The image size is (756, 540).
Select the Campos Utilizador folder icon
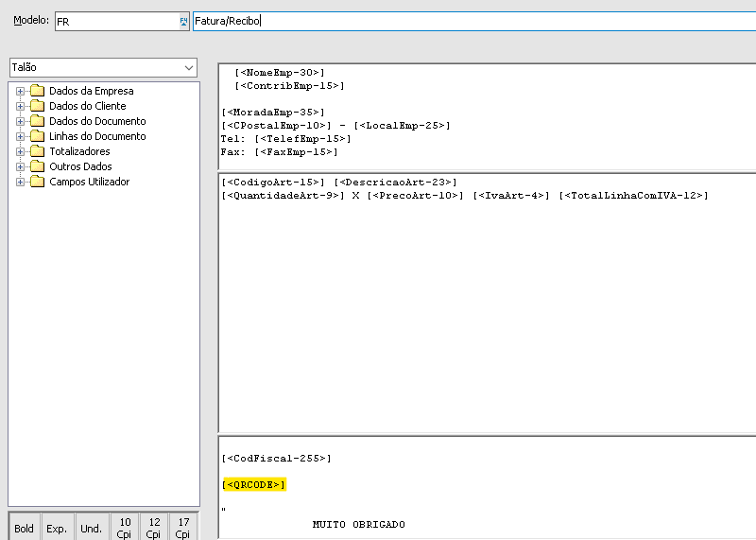click(37, 182)
